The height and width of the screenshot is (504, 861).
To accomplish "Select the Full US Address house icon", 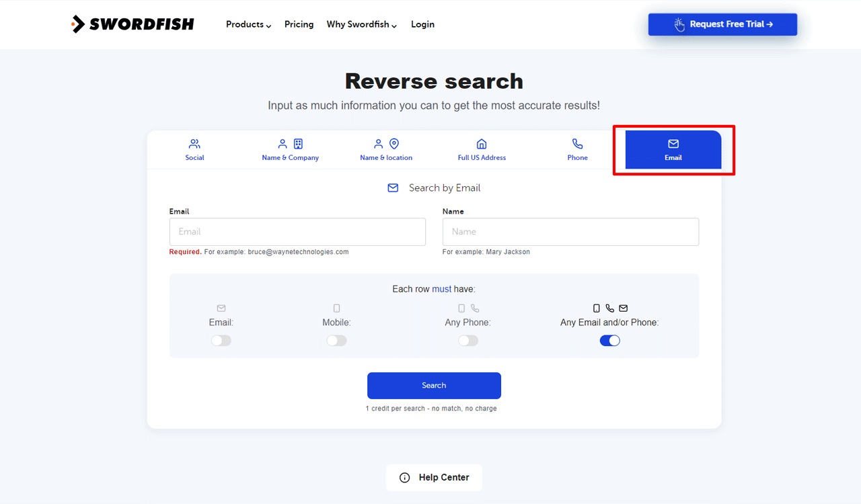I will [x=482, y=144].
